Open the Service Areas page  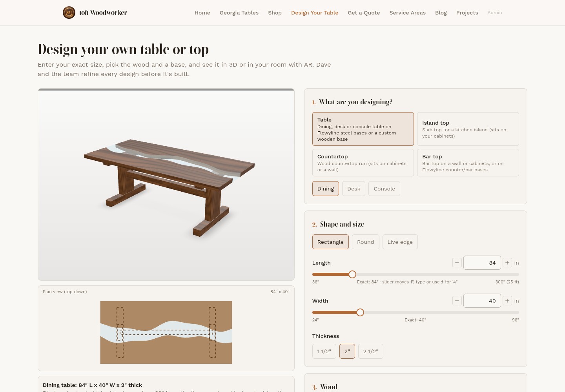point(407,13)
